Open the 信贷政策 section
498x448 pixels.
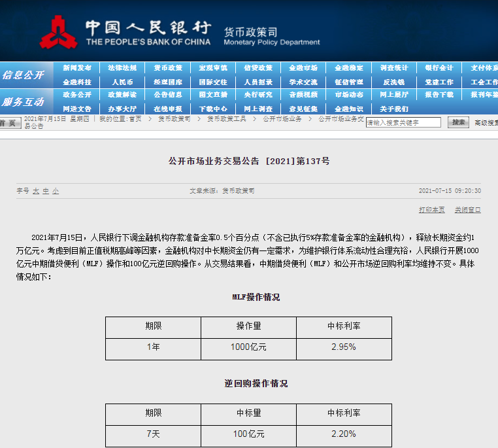[258, 68]
